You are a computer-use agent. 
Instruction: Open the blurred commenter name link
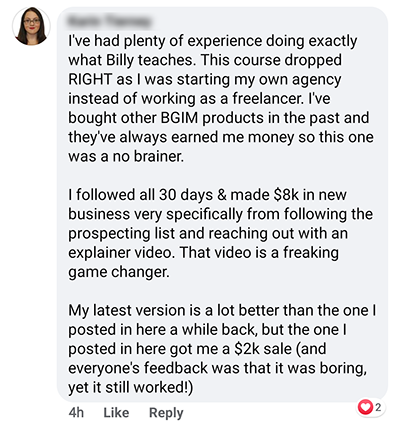(x=109, y=21)
